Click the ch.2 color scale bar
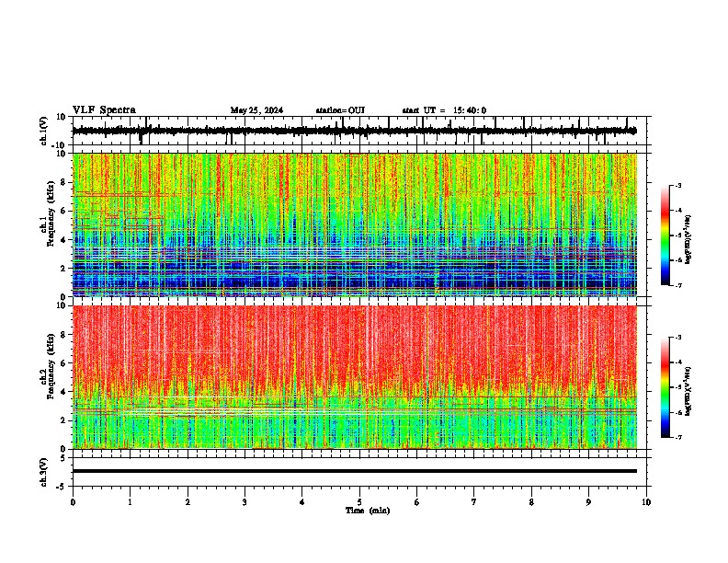 tap(665, 387)
